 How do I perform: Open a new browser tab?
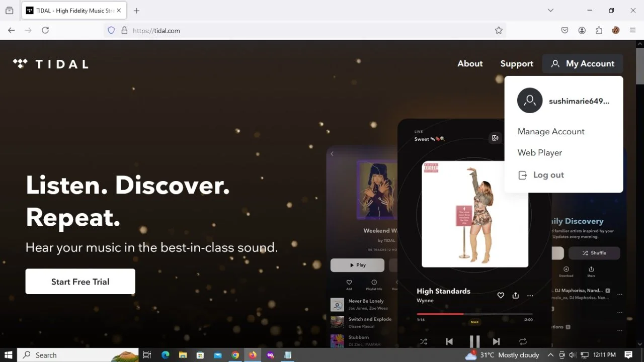136,11
